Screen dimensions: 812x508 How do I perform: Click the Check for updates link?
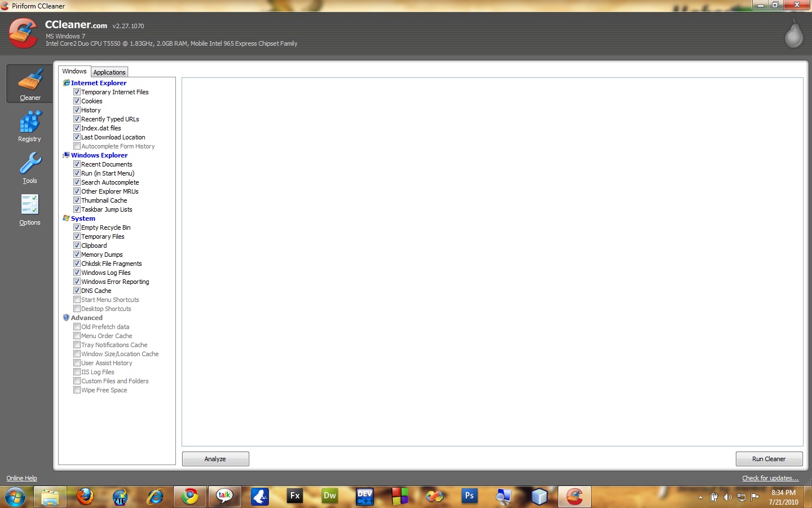click(x=770, y=478)
